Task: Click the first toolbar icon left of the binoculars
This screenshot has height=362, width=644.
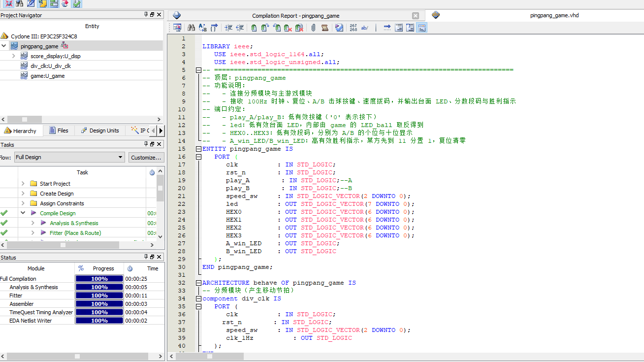Action: pyautogui.click(x=177, y=28)
